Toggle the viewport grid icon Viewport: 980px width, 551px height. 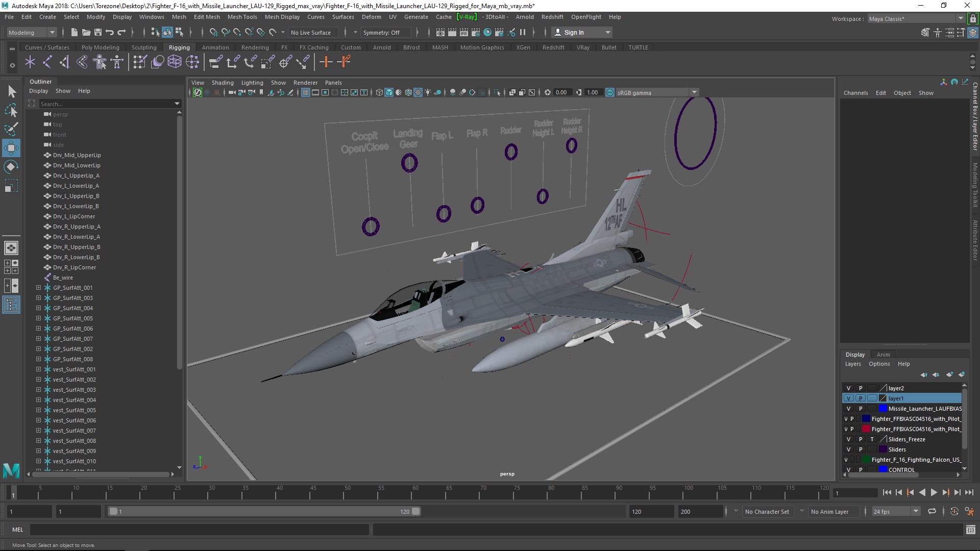(x=305, y=92)
